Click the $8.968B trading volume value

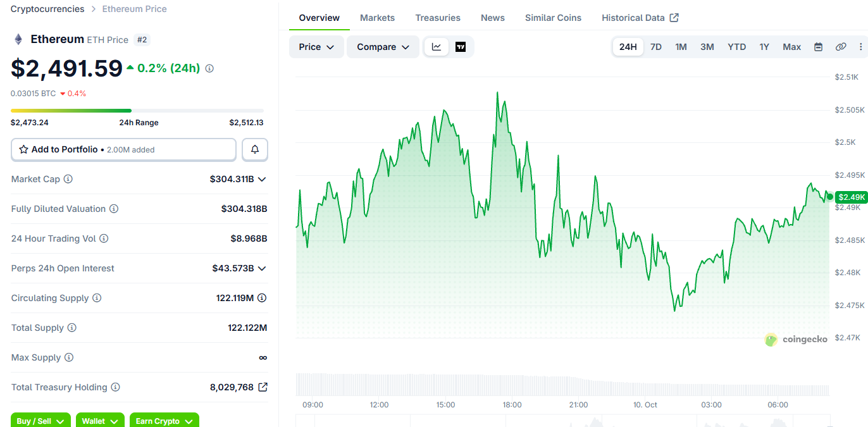click(249, 238)
